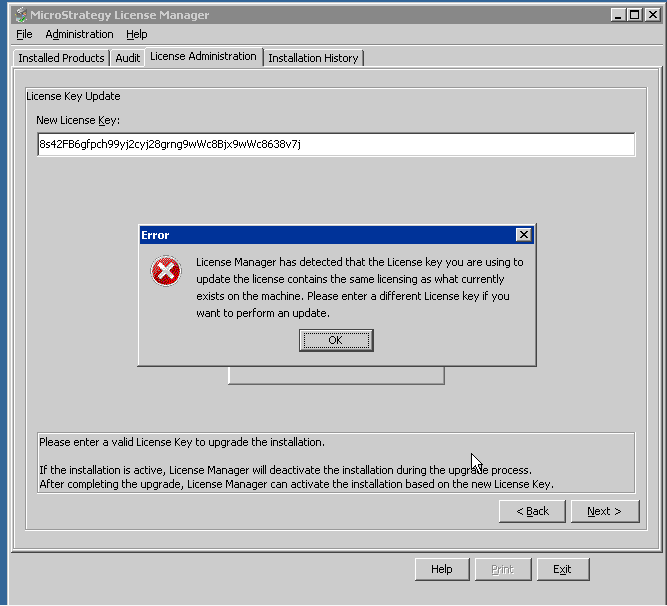Click the Next > button

tap(604, 511)
